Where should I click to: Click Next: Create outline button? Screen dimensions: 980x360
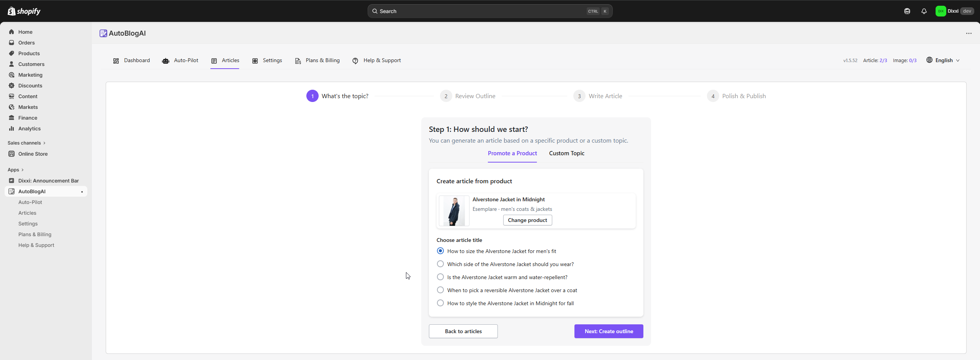(x=609, y=331)
